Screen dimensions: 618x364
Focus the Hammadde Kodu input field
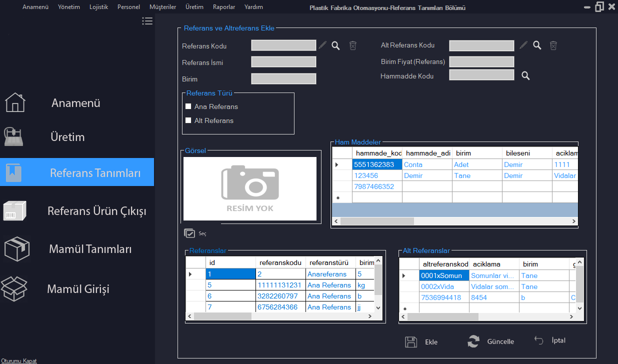tap(481, 75)
